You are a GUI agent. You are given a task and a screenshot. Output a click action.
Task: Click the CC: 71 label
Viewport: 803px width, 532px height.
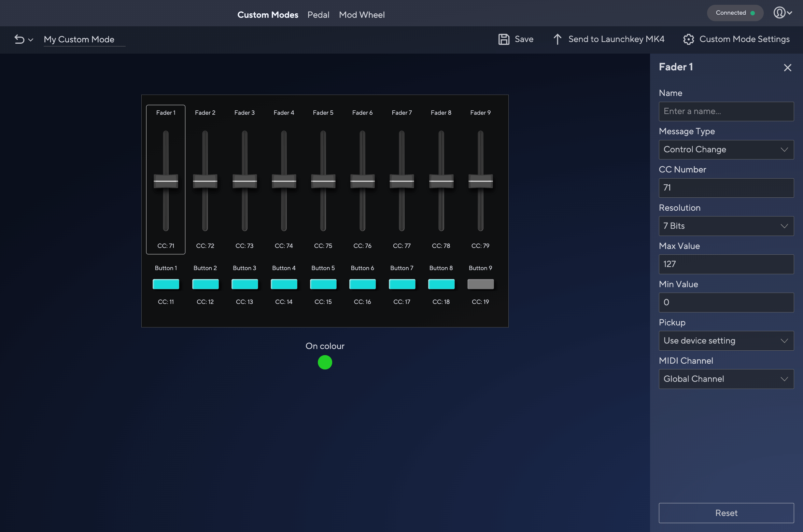[x=166, y=246]
